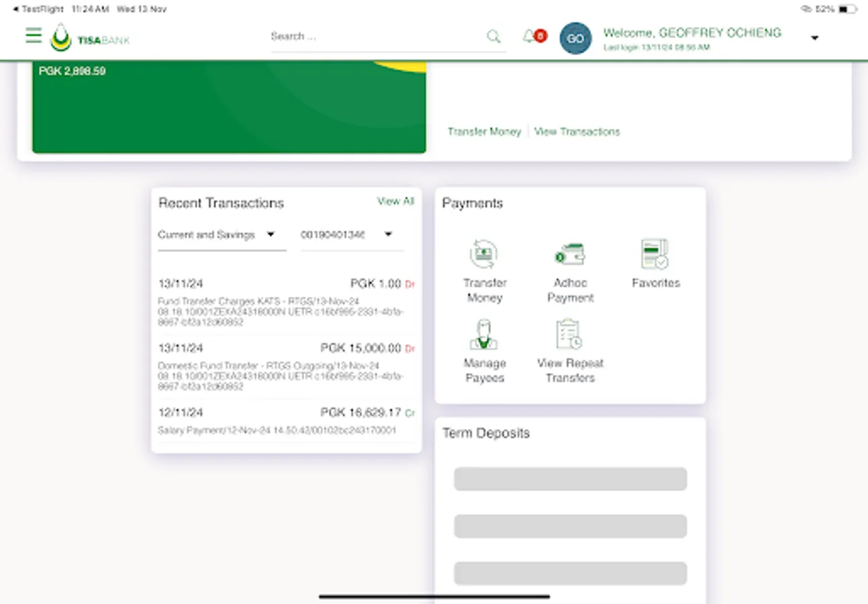The height and width of the screenshot is (604, 868).
Task: Click View All recent transactions
Action: [396, 201]
